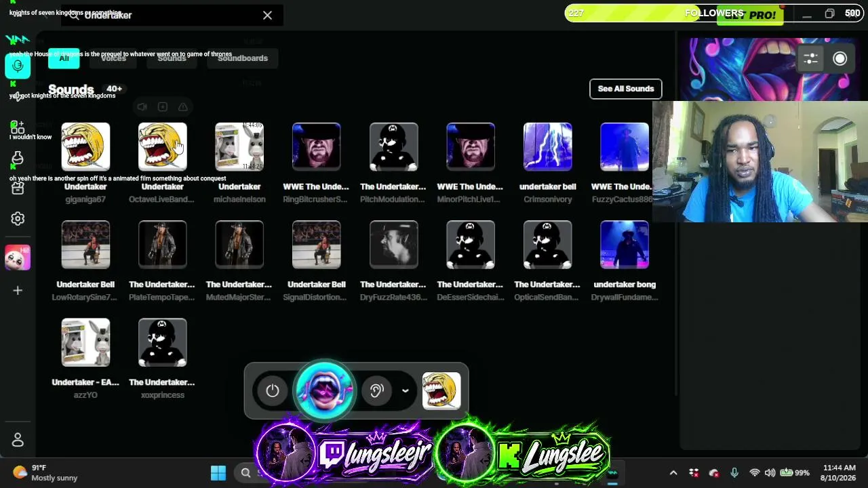This screenshot has width=868, height=488.
Task: Click the laughing face sound in the bottom bar
Action: 441,391
